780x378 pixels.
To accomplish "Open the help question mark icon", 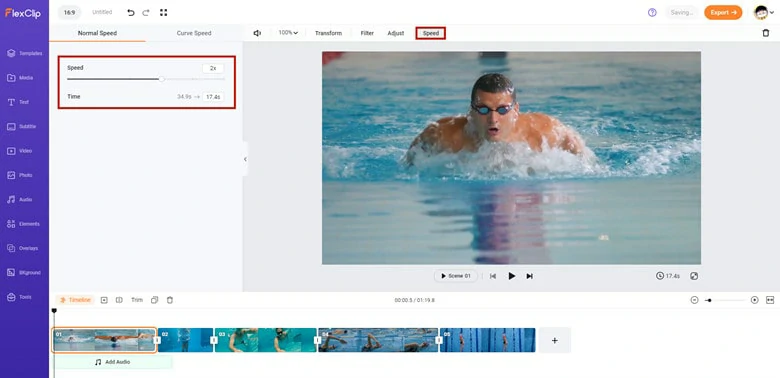I will [x=652, y=12].
